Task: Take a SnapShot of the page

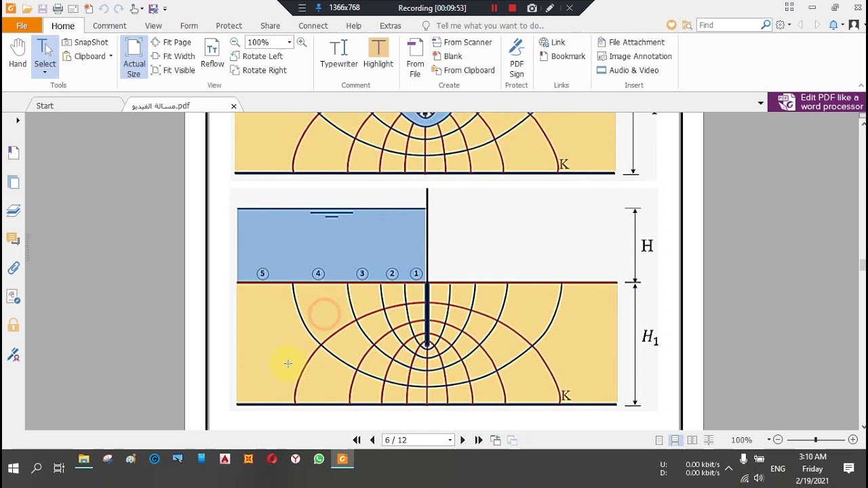Action: coord(85,42)
